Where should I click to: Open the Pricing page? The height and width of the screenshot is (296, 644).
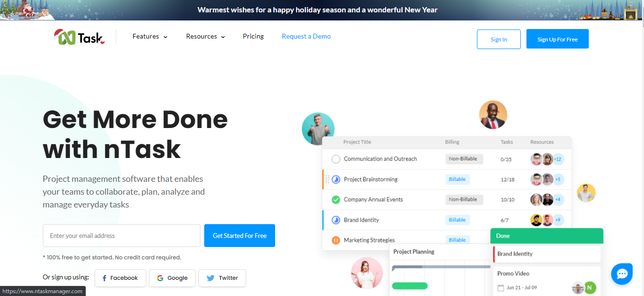pyautogui.click(x=253, y=36)
